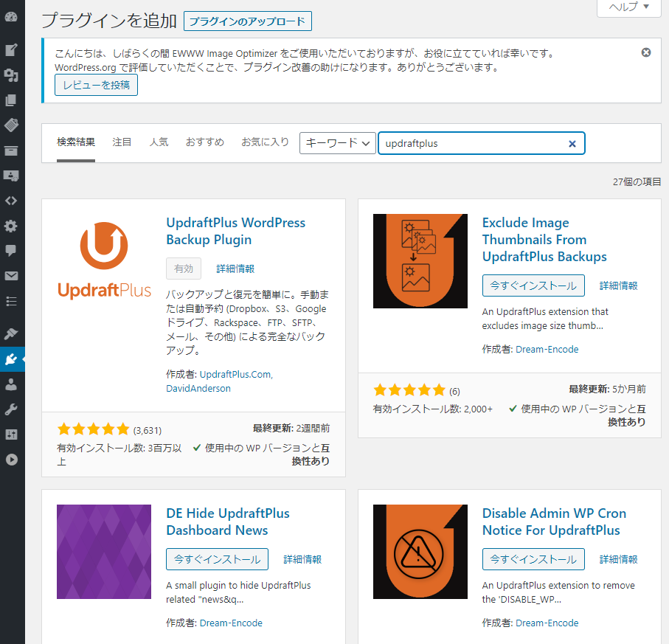This screenshot has width=669, height=644.
Task: Install DE Hide UpdraftPlus Dashboard News plugin
Action: pyautogui.click(x=217, y=559)
